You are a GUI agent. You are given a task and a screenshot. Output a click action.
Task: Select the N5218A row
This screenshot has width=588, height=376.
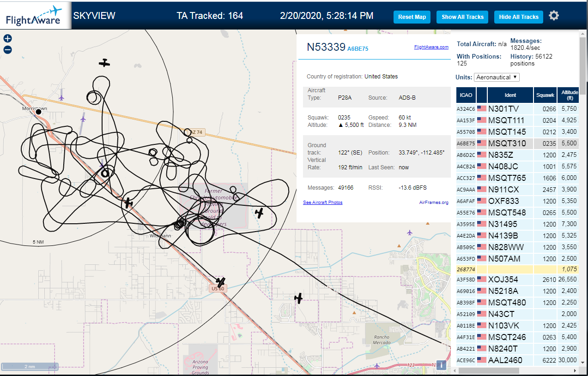(x=517, y=291)
